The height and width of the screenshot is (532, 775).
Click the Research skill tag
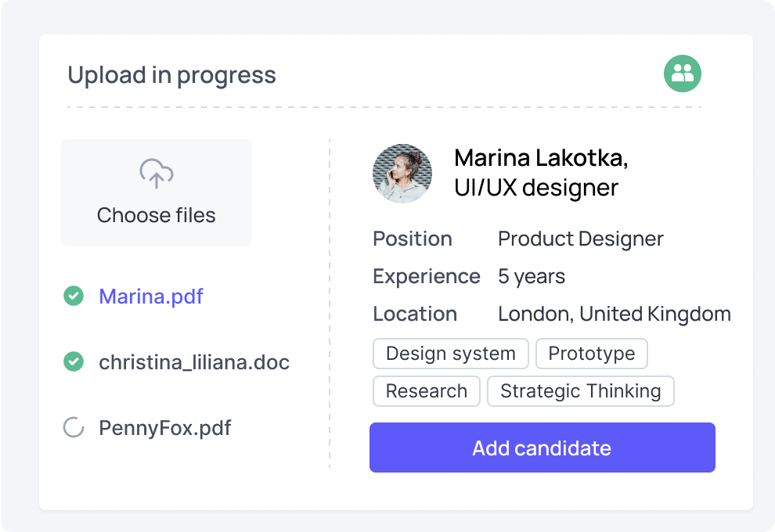[x=427, y=391]
